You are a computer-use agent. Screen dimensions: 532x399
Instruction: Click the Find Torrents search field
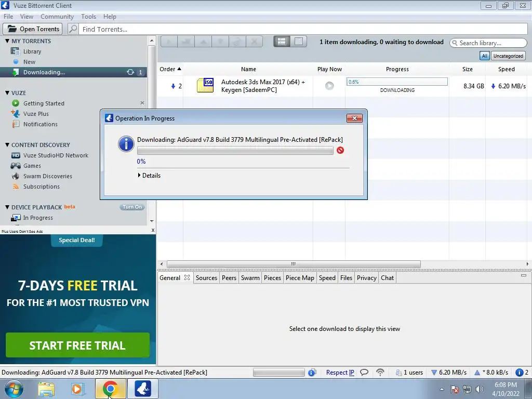coord(303,29)
